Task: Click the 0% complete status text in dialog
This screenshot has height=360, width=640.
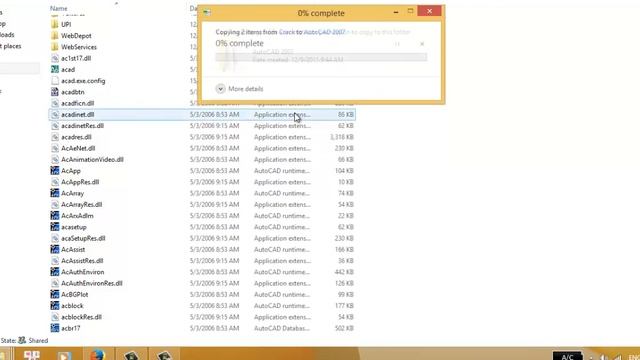Action: tap(240, 43)
